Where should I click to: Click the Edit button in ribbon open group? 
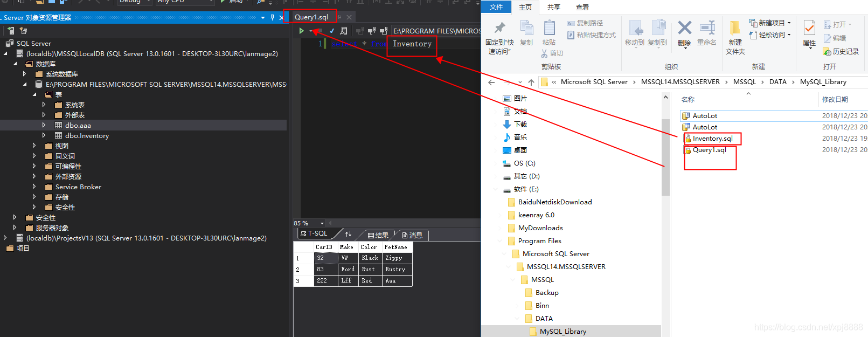pyautogui.click(x=835, y=38)
